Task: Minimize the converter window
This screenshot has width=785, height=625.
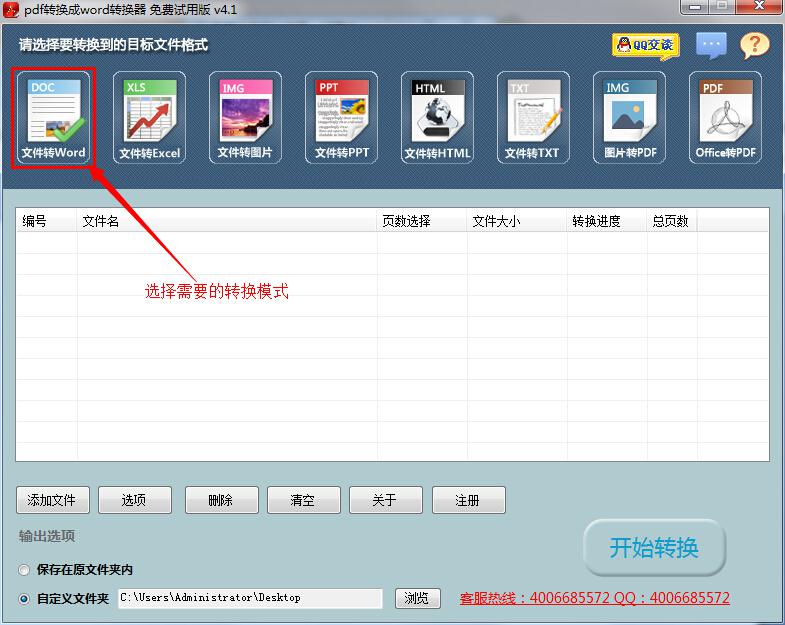Action: 694,7
